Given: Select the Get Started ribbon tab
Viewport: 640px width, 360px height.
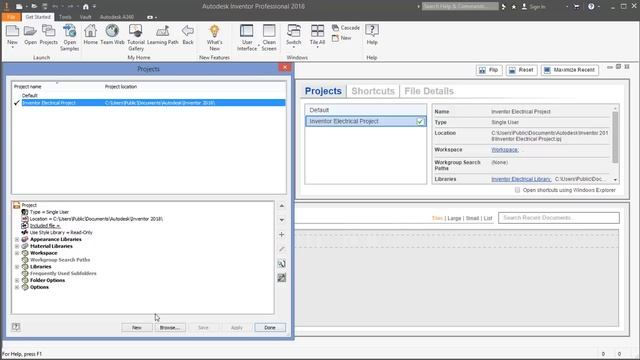Looking at the screenshot, I should pyautogui.click(x=38, y=17).
